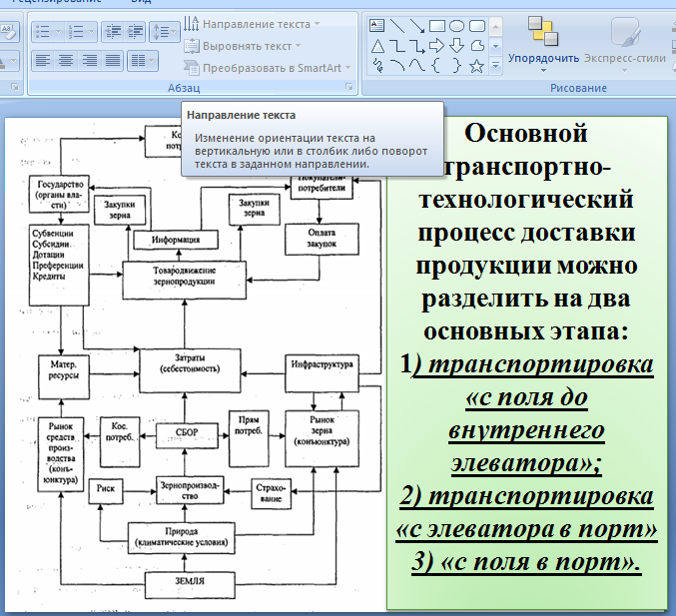Select the curve shape
The height and width of the screenshot is (616, 676).
point(417,66)
